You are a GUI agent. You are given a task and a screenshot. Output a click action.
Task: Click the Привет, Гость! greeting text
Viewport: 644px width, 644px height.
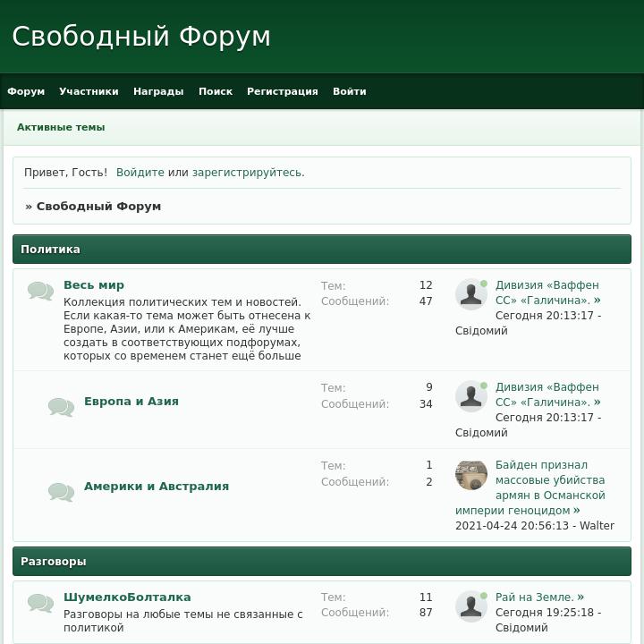(x=65, y=173)
